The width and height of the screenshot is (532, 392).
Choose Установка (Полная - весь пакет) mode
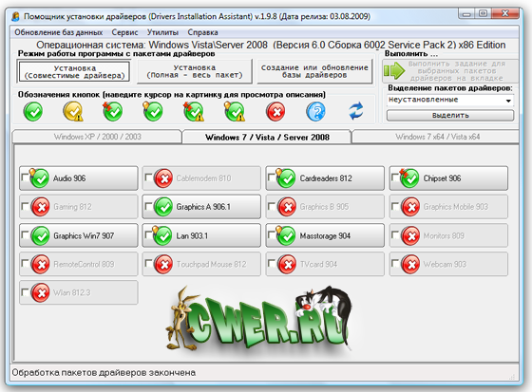(x=195, y=71)
